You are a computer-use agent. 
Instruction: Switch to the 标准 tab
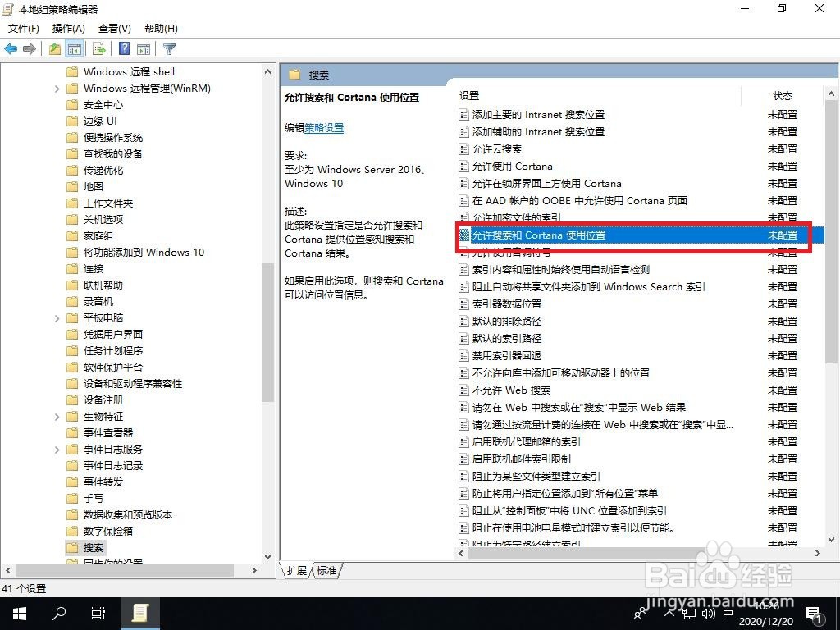click(x=326, y=571)
